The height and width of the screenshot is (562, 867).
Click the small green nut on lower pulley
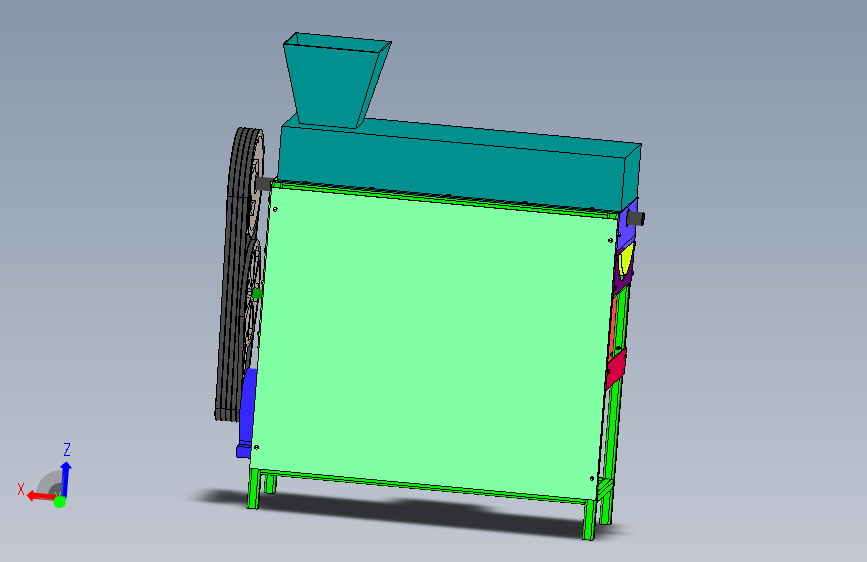point(257,294)
